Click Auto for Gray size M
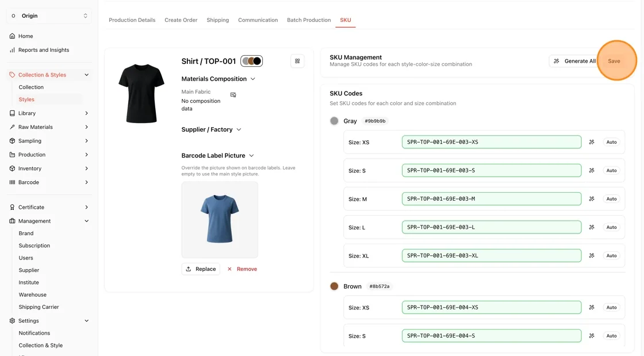The width and height of the screenshot is (644, 356). (612, 199)
